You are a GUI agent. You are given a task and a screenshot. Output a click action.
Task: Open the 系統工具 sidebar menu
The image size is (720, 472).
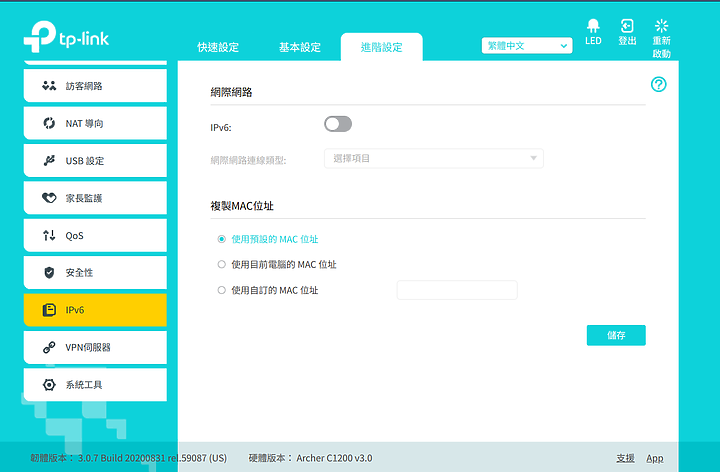coord(95,385)
